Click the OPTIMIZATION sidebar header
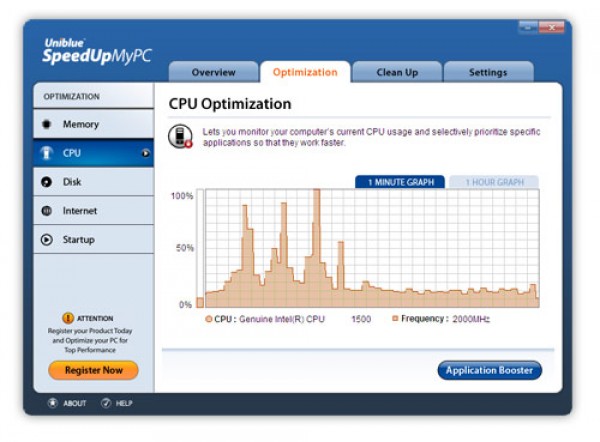The image size is (600, 442). [x=72, y=96]
